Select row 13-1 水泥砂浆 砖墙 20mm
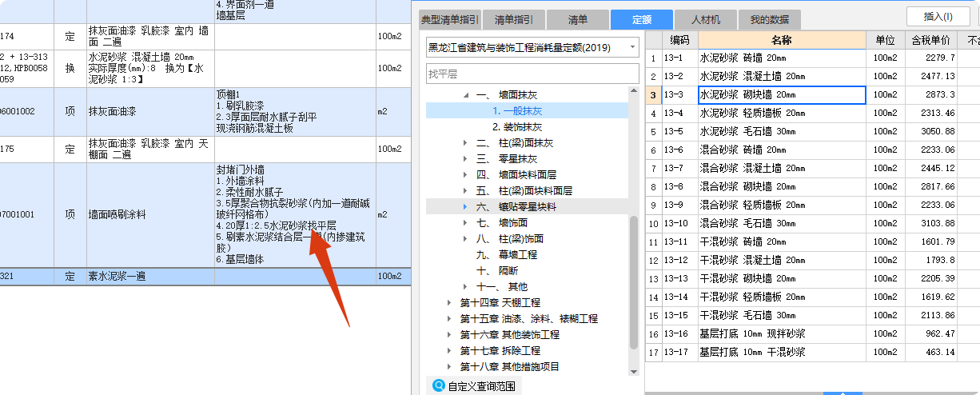This screenshot has height=395, width=980. [811, 58]
